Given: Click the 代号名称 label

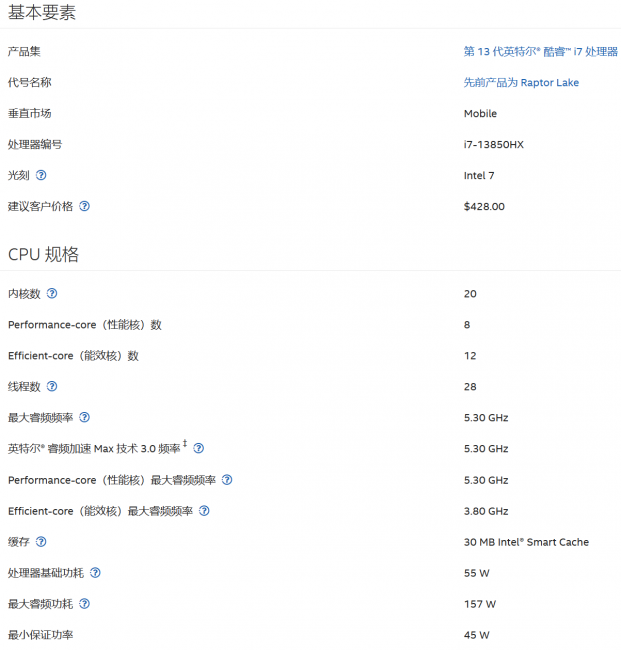Looking at the screenshot, I should (x=29, y=82).
